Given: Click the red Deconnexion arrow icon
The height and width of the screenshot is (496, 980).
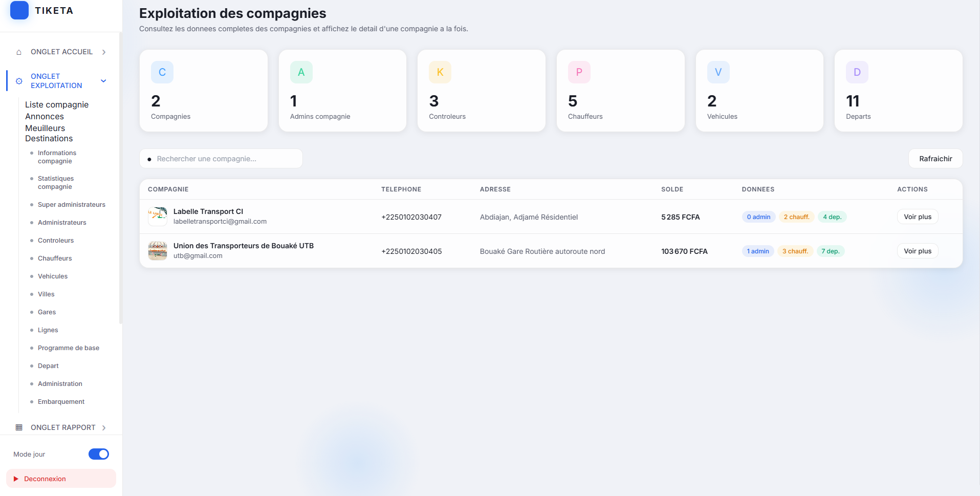Looking at the screenshot, I should coord(16,479).
